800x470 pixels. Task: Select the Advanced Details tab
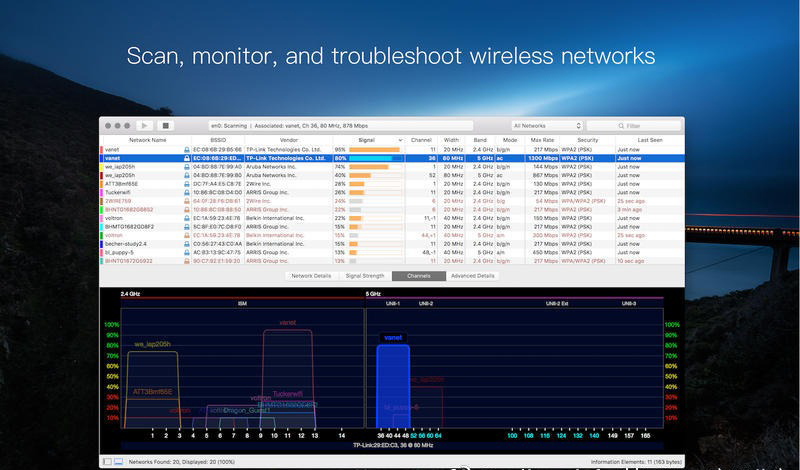click(x=472, y=275)
